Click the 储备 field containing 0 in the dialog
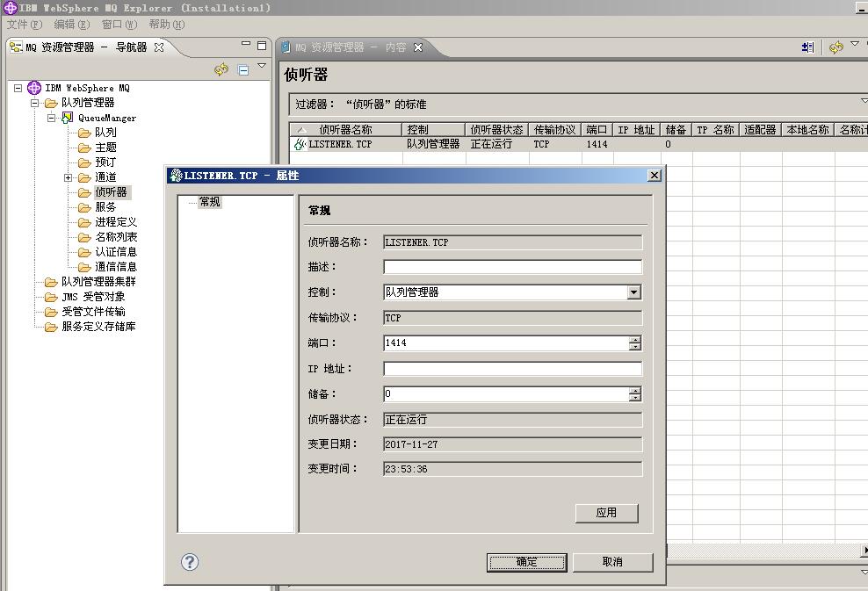The height and width of the screenshot is (591, 868). pos(506,394)
